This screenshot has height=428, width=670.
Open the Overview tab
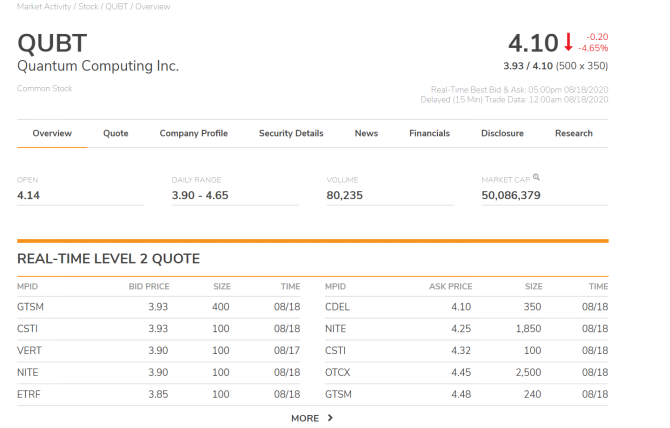(52, 133)
